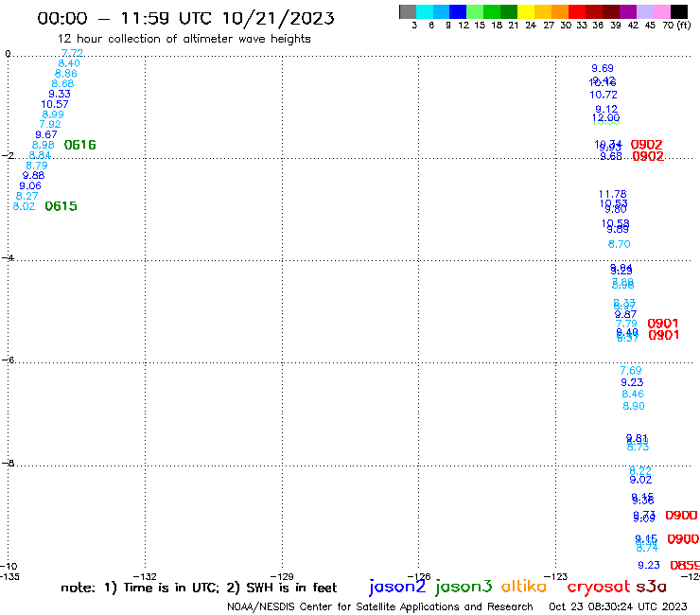
Task: Click the cyan swatch in the legend
Action: [x=424, y=11]
